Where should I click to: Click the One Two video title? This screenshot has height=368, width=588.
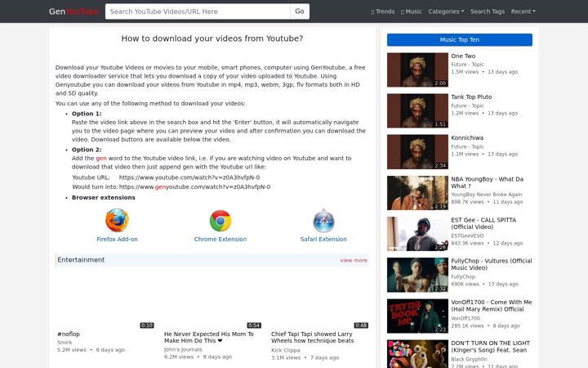[463, 56]
